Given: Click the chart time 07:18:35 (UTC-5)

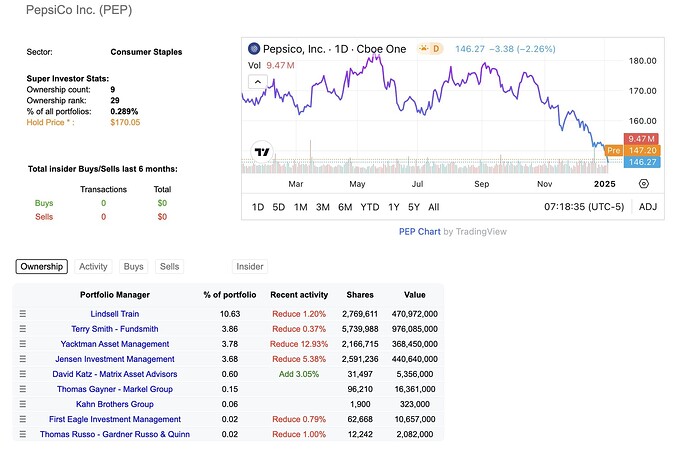Looking at the screenshot, I should (x=584, y=206).
